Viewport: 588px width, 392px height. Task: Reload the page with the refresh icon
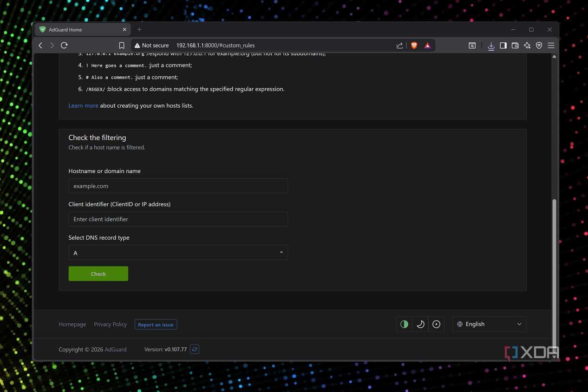[64, 46]
